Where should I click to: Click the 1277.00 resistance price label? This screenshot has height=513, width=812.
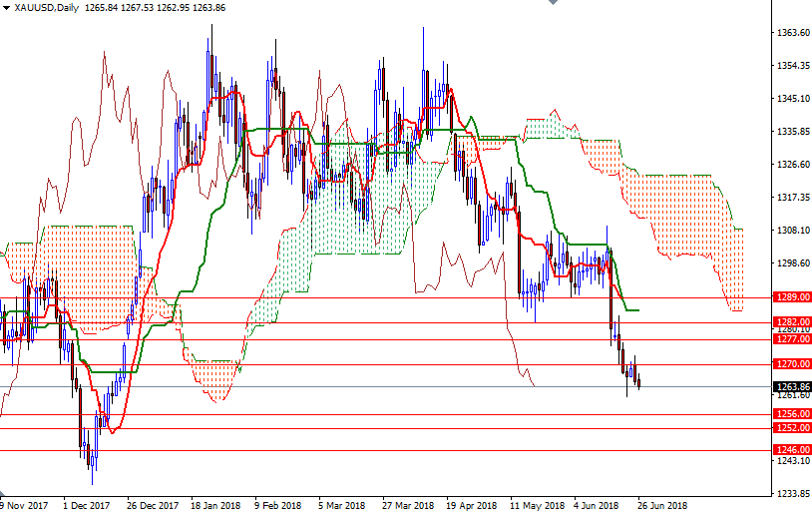pos(790,339)
